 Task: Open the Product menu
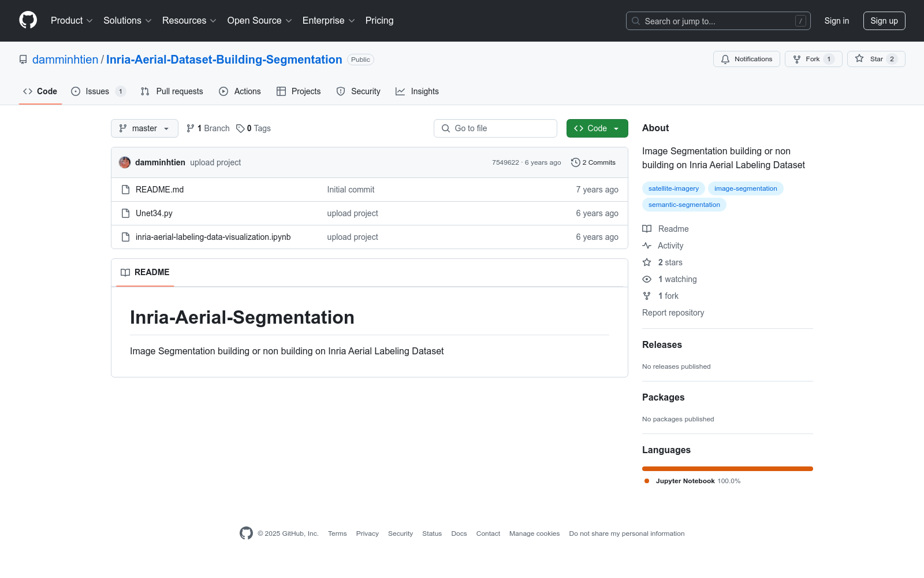pyautogui.click(x=72, y=21)
